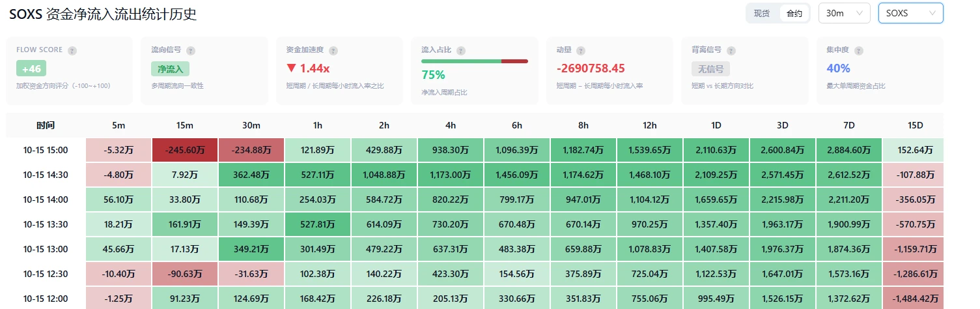Click the 8h column header

coord(583,125)
